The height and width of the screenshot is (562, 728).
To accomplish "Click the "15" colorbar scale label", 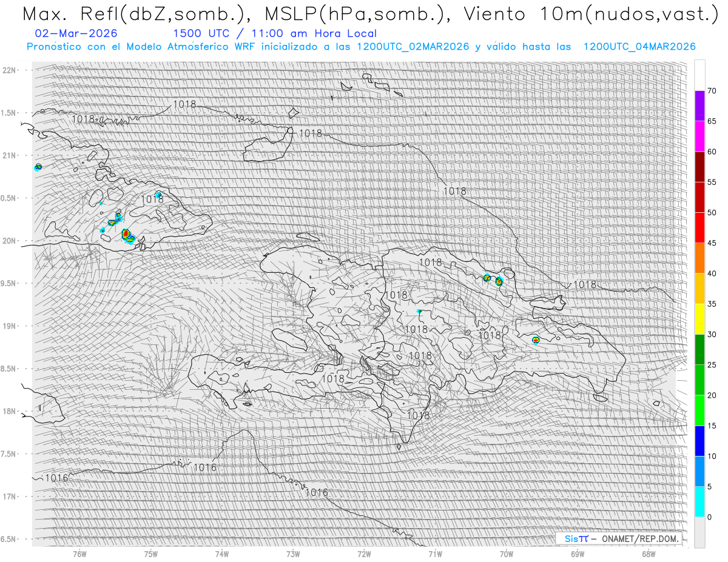I will tap(712, 426).
